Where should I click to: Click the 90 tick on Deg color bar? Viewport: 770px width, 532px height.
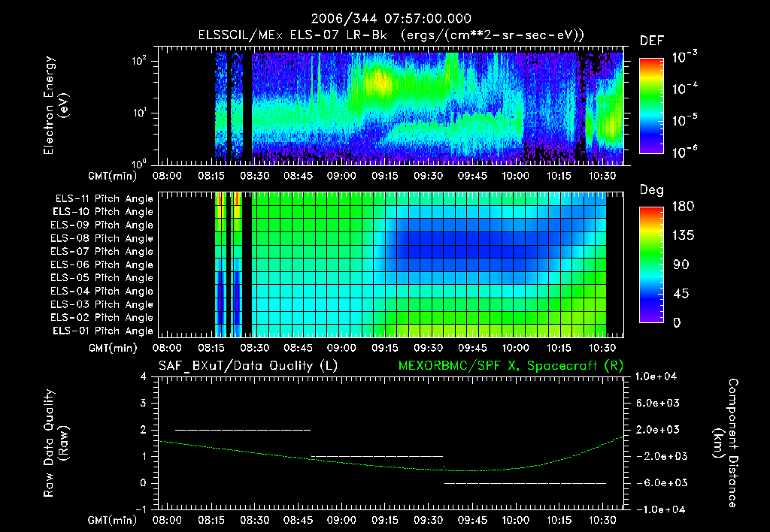tap(681, 265)
